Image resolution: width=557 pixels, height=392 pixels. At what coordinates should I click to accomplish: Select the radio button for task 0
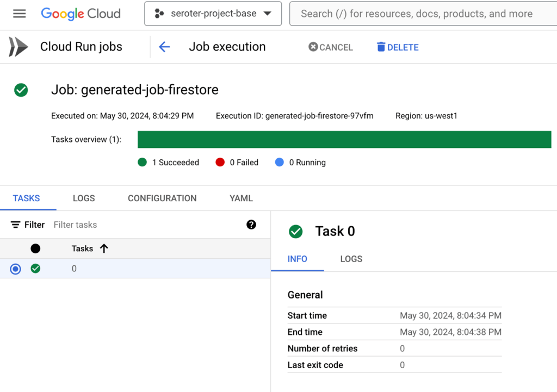(16, 269)
